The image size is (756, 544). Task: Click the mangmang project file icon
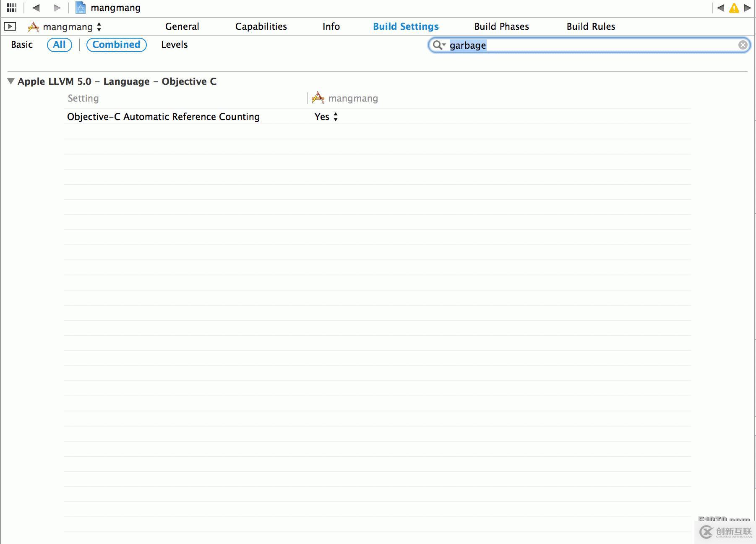pyautogui.click(x=81, y=8)
